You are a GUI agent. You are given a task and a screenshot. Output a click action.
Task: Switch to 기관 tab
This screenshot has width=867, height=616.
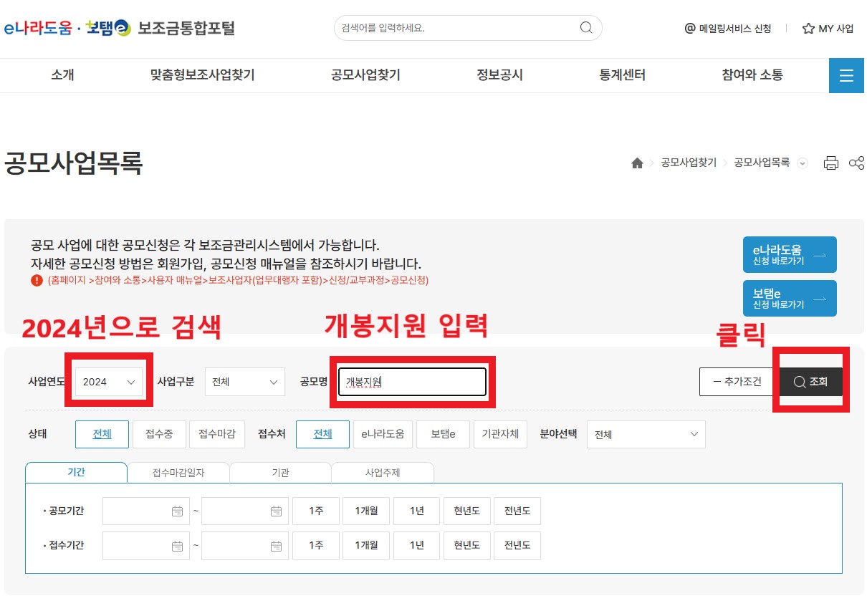(x=280, y=473)
